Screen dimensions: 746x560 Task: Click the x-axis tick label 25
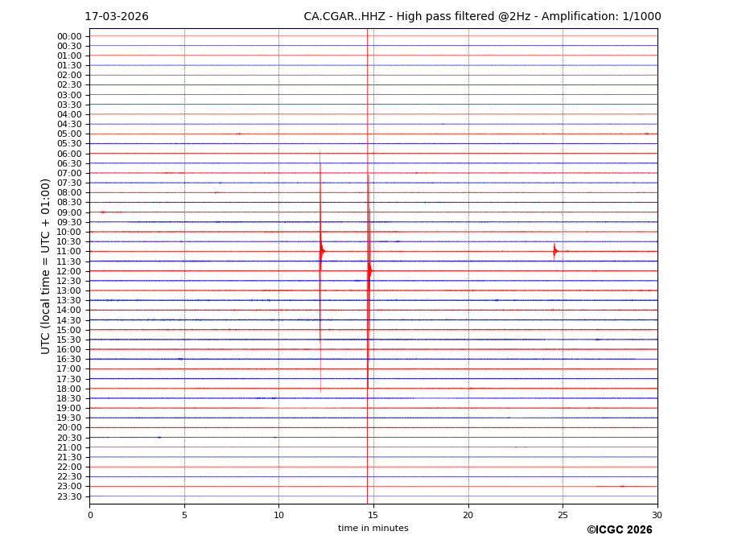click(563, 516)
